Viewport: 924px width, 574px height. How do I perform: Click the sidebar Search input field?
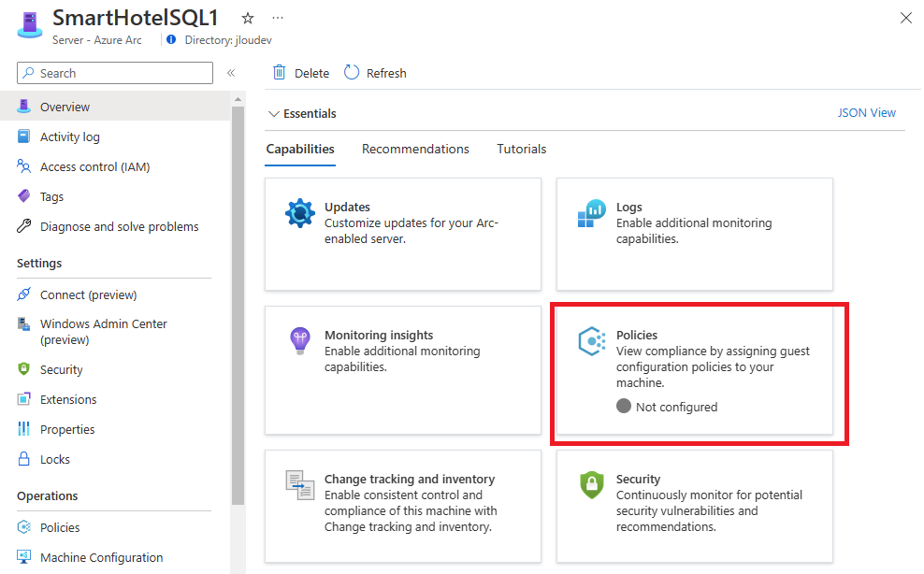pyautogui.click(x=115, y=73)
